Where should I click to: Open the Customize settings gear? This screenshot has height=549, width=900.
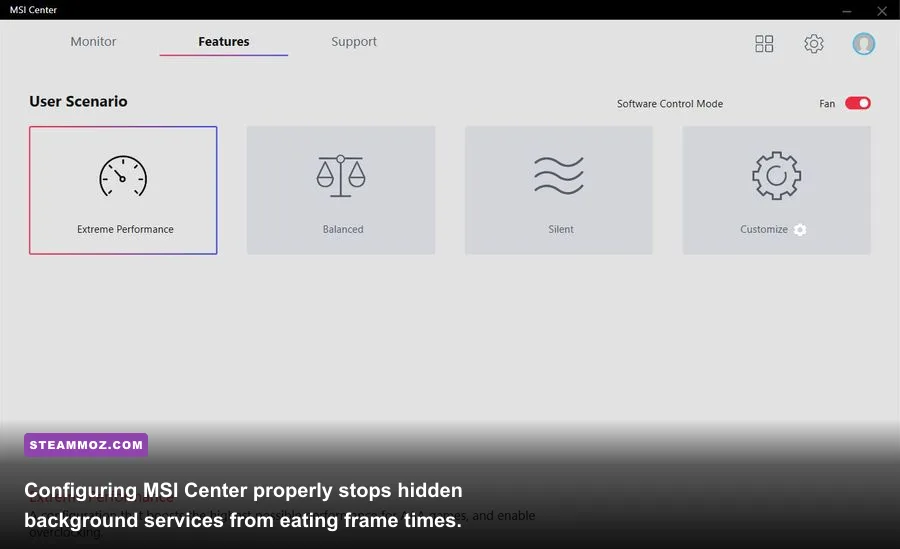point(800,230)
